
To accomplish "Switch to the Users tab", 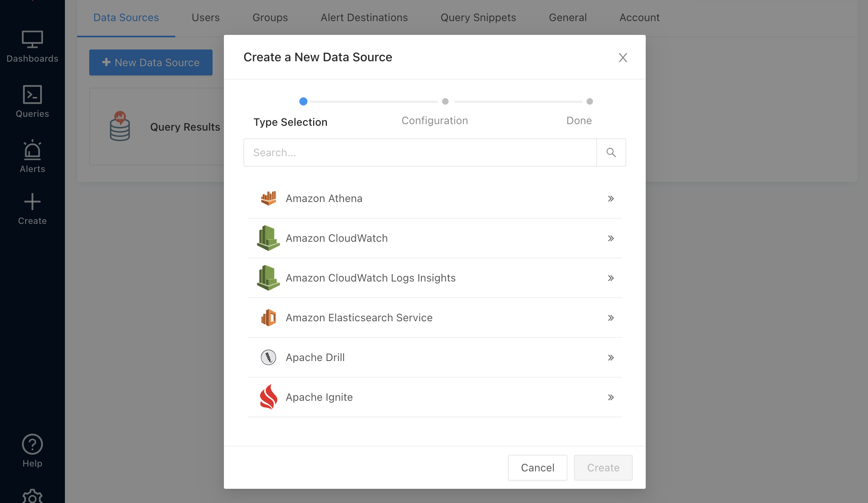I will (x=206, y=18).
